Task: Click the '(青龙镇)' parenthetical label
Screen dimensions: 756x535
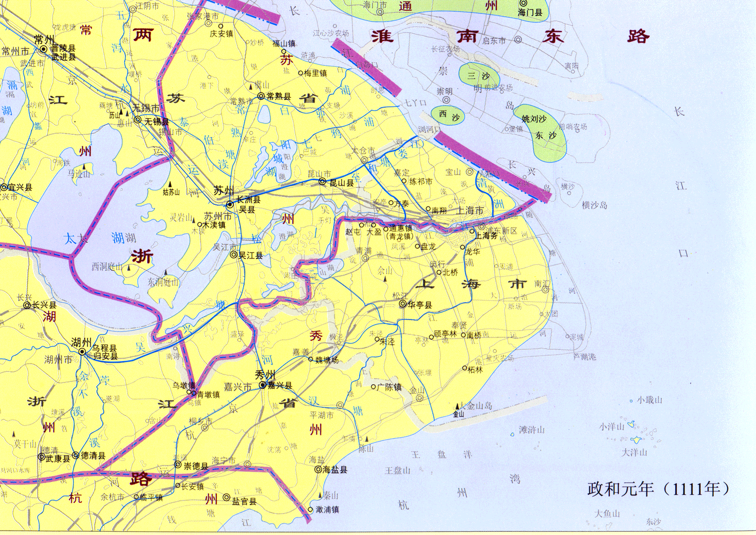Action: (400, 236)
